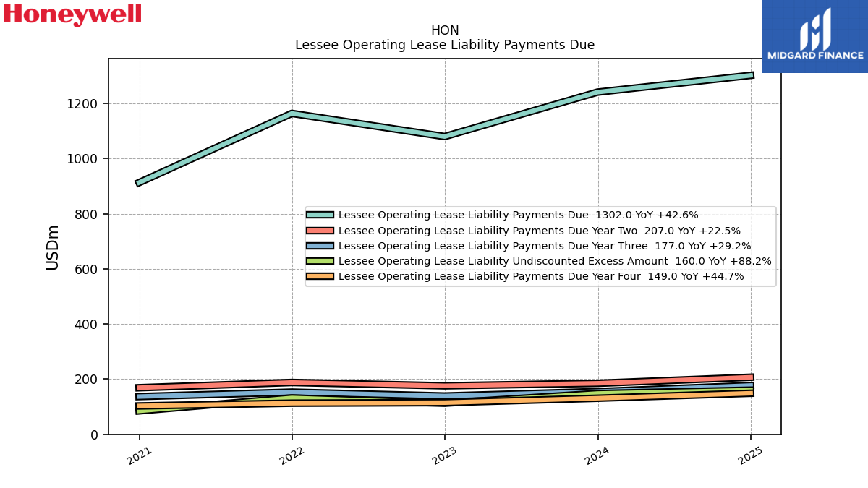This screenshot has height=488, width=868.
Task: Click the 0 y-axis tick label
Action: (95, 435)
